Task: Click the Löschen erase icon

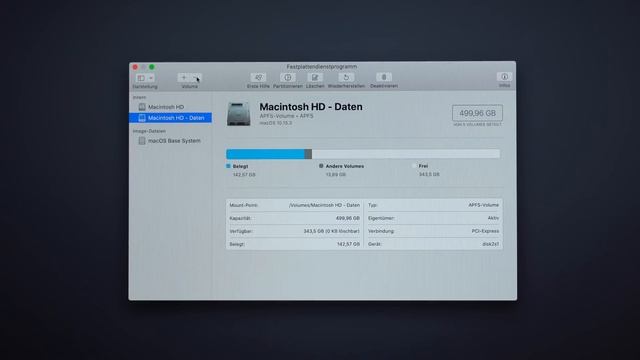Action: (315, 78)
